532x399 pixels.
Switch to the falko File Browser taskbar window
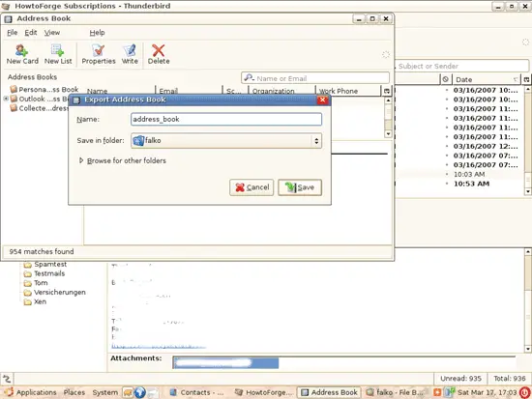395,392
